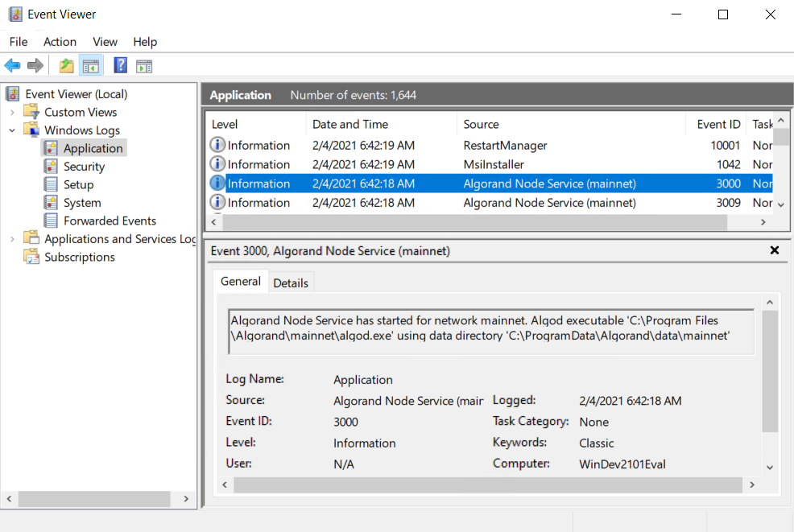
Task: Click the Back arrow toolbar icon
Action: pos(12,65)
